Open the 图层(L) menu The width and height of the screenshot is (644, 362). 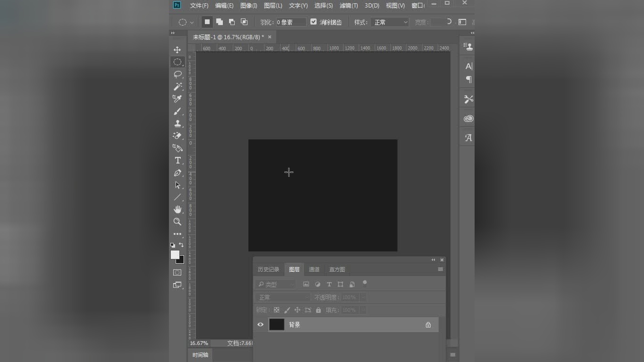273,6
